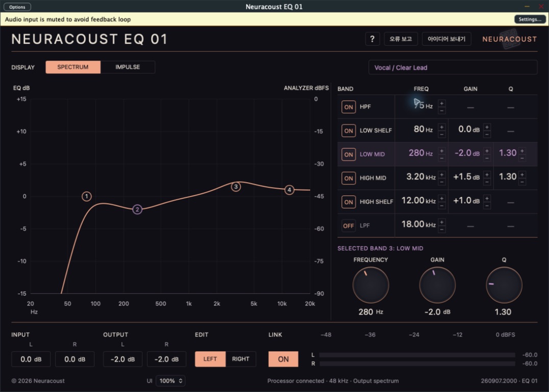Decrease Low Mid frequency with minus stepper
Screen dimensions: 549x392
pyautogui.click(x=442, y=158)
